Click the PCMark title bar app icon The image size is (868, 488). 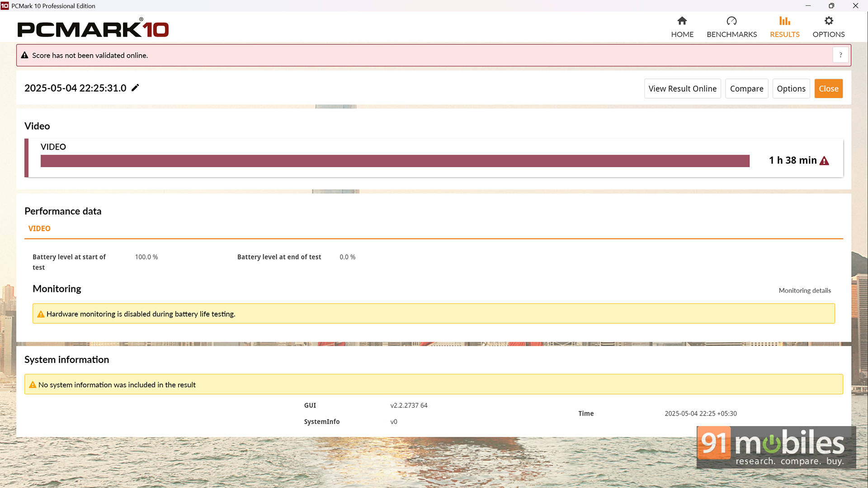5,6
